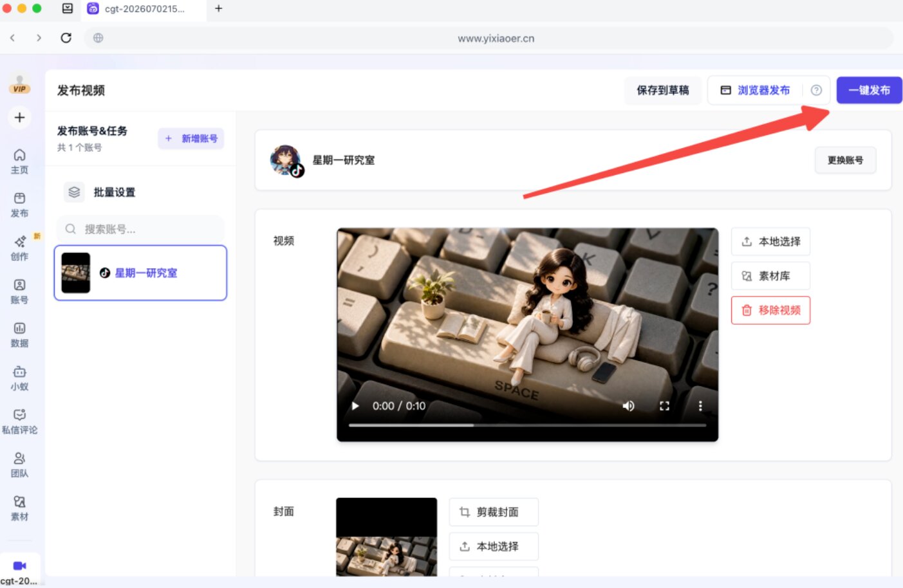Click the plus icon in left sidebar
903x588 pixels.
[x=19, y=118]
